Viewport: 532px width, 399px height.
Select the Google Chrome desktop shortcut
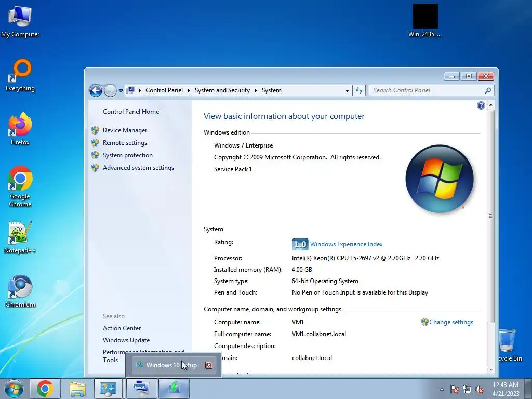pyautogui.click(x=20, y=187)
